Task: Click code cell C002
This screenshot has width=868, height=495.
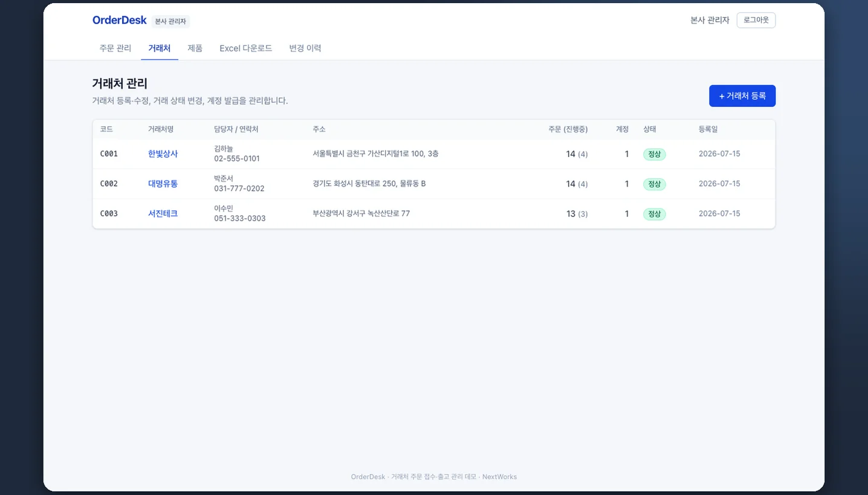Action: (109, 184)
